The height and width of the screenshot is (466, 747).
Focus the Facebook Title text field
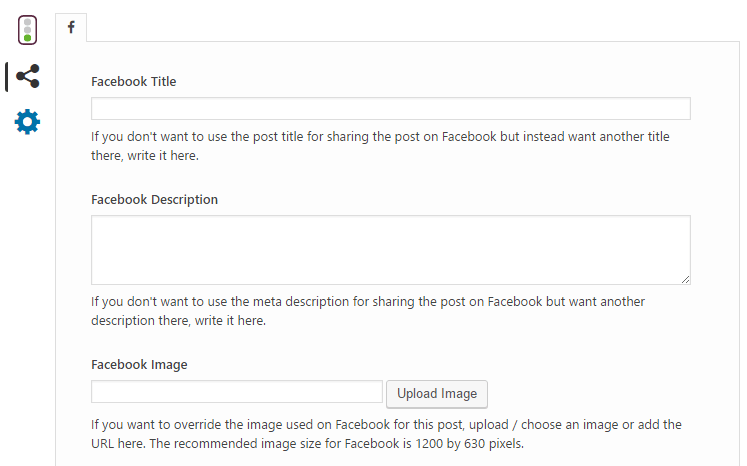coord(391,109)
